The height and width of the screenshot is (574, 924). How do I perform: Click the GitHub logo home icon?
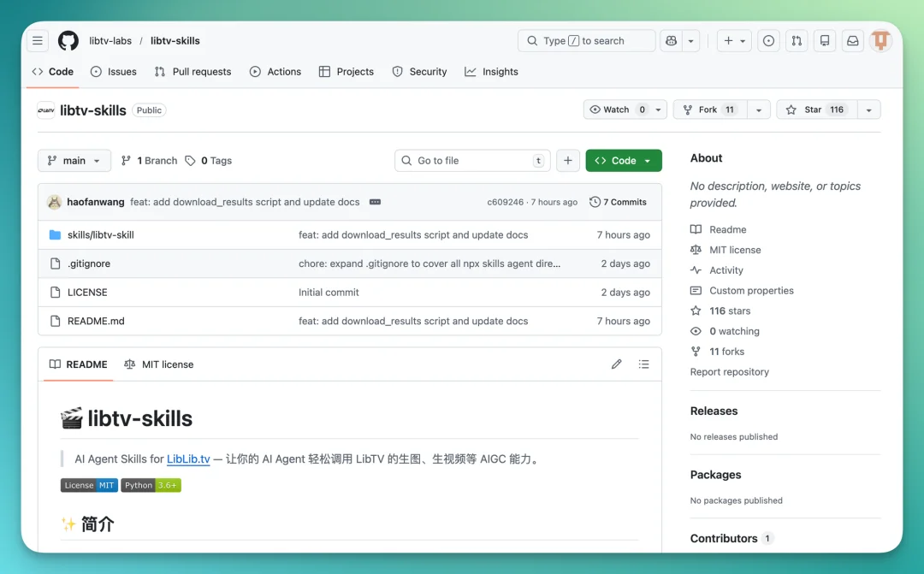[68, 41]
